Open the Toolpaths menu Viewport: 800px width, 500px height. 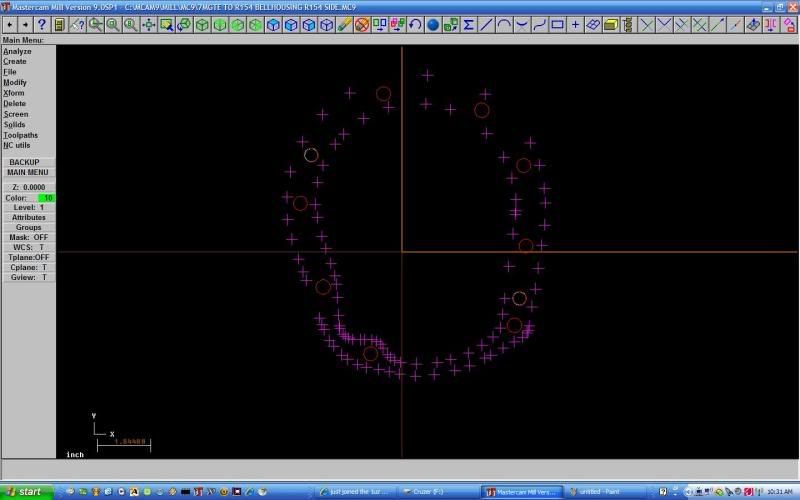click(20, 135)
